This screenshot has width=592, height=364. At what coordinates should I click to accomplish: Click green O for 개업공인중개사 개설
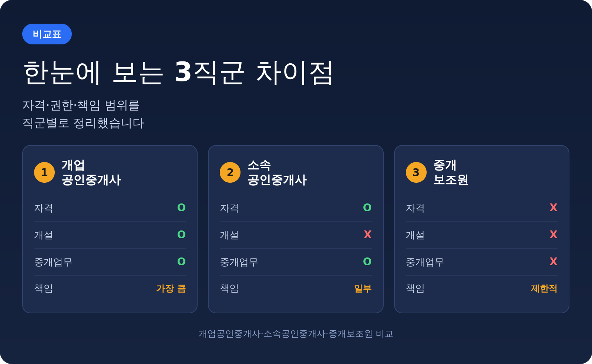point(181,235)
